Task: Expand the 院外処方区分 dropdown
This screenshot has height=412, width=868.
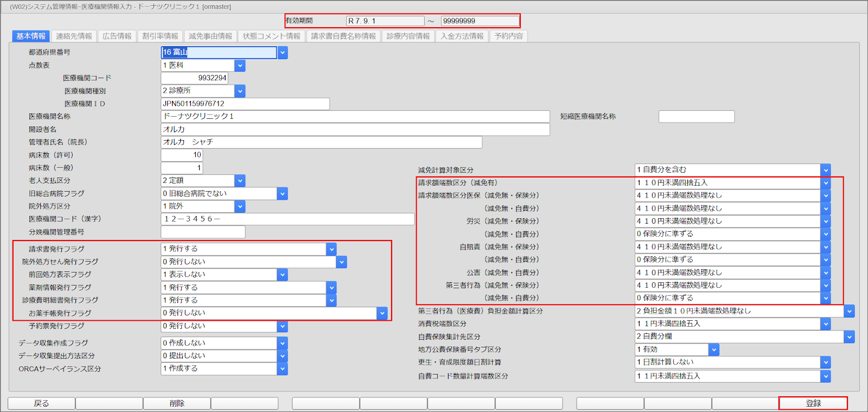Action: click(240, 207)
